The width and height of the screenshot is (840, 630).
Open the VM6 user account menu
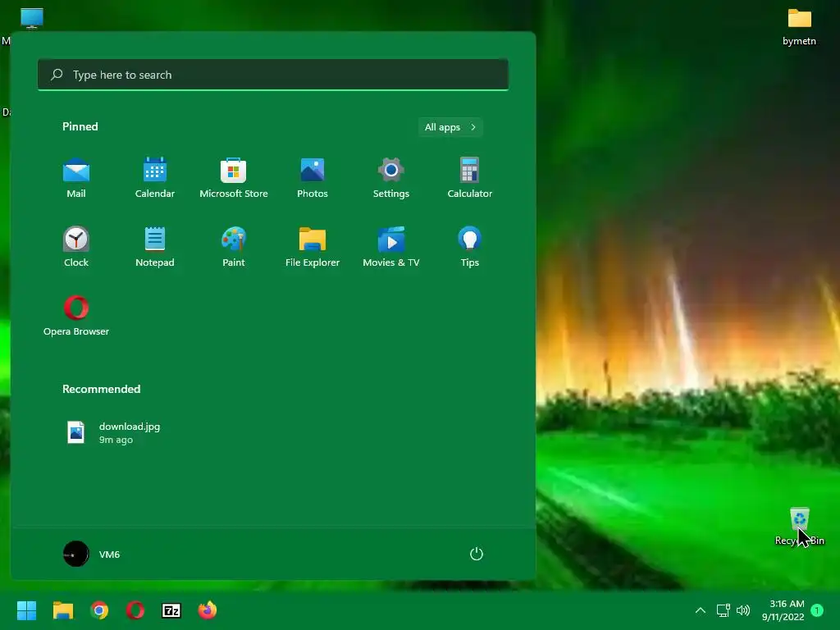[x=92, y=554]
